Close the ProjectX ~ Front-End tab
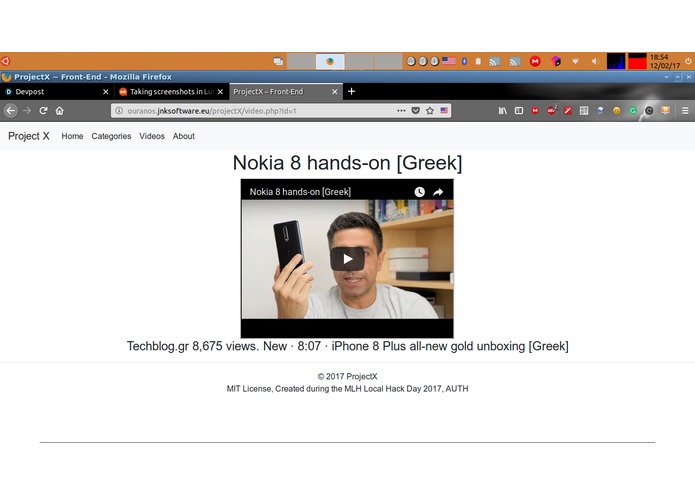 coord(335,92)
